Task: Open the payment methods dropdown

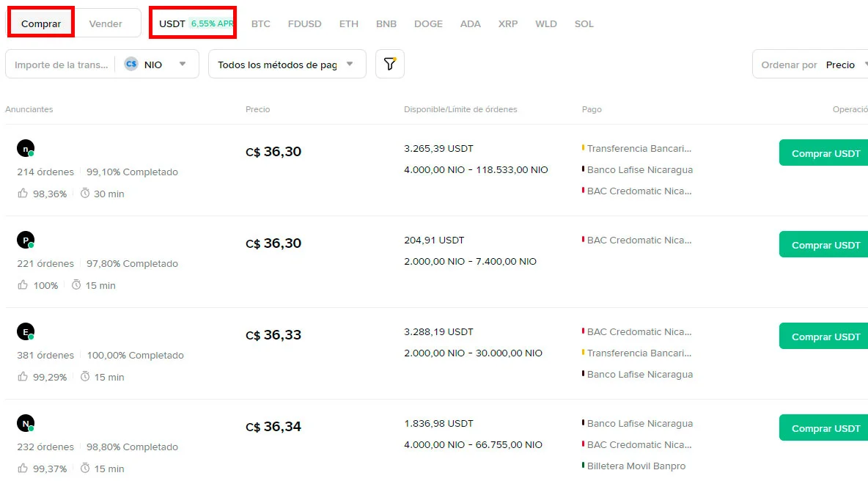Action: pyautogui.click(x=287, y=65)
